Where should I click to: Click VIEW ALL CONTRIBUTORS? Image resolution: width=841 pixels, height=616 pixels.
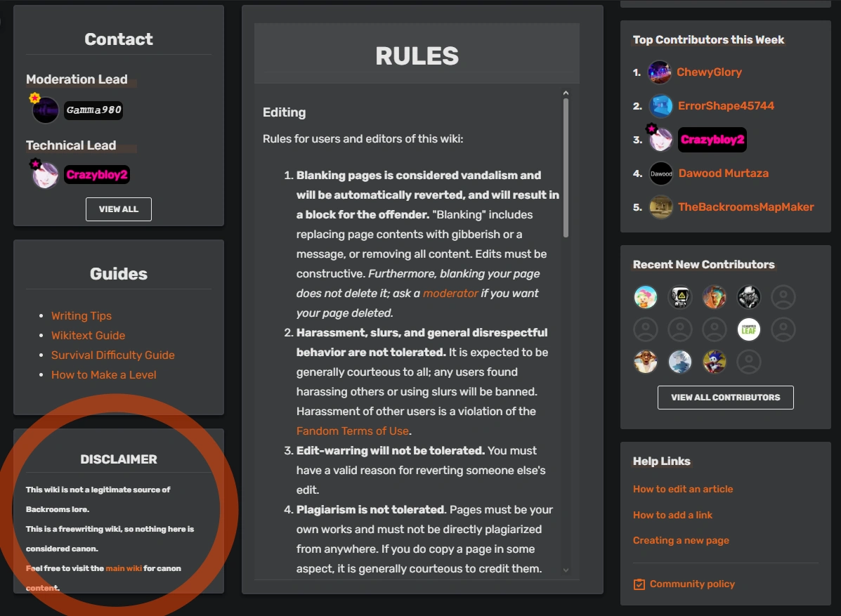click(x=725, y=397)
